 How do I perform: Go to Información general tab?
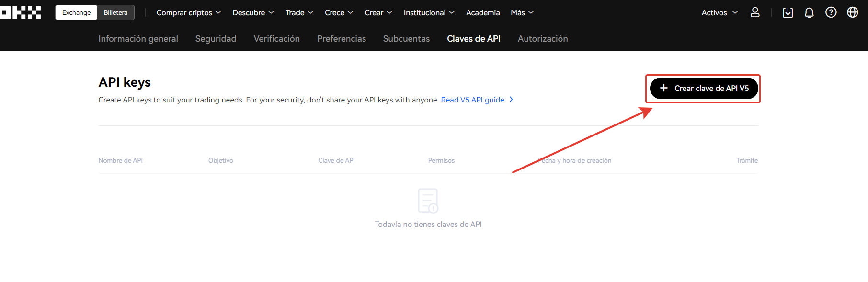coord(138,39)
